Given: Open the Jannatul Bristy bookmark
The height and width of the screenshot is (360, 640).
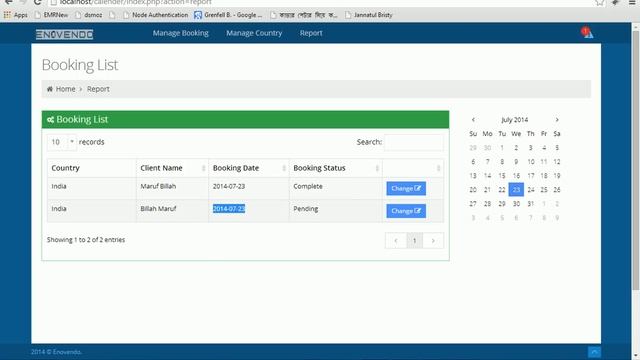Looking at the screenshot, I should 369,15.
